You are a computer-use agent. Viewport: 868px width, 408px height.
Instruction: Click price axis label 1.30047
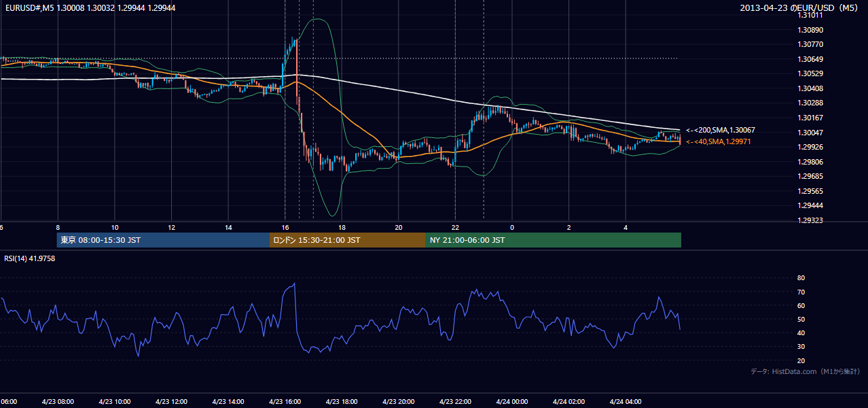810,133
